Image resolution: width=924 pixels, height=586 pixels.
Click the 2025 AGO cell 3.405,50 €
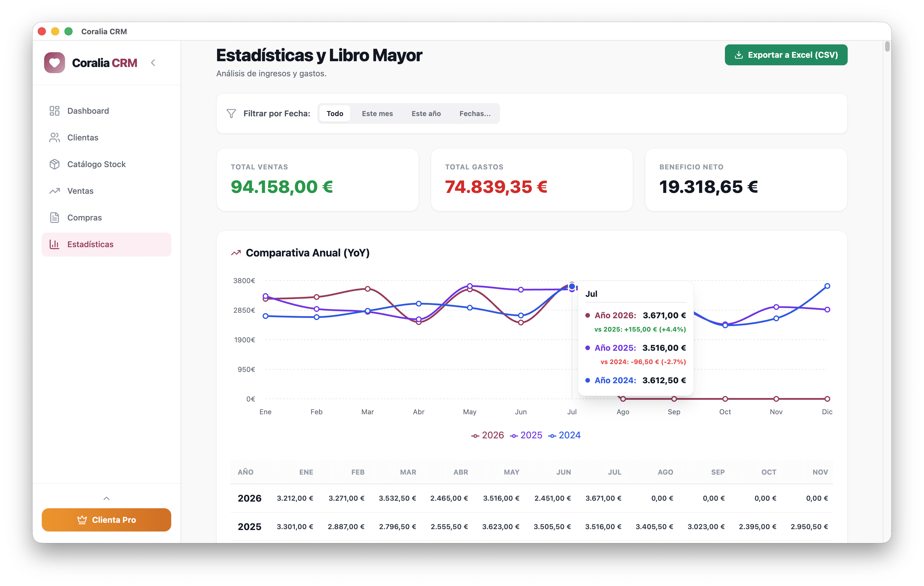coord(654,527)
